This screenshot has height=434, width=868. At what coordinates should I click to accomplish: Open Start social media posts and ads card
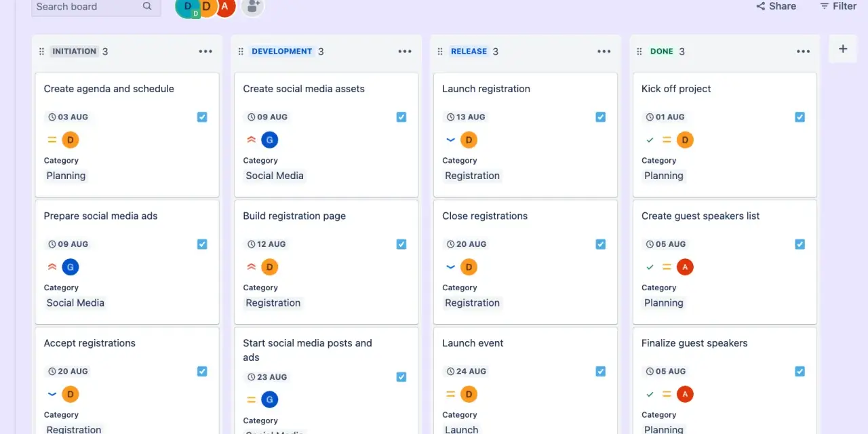307,350
